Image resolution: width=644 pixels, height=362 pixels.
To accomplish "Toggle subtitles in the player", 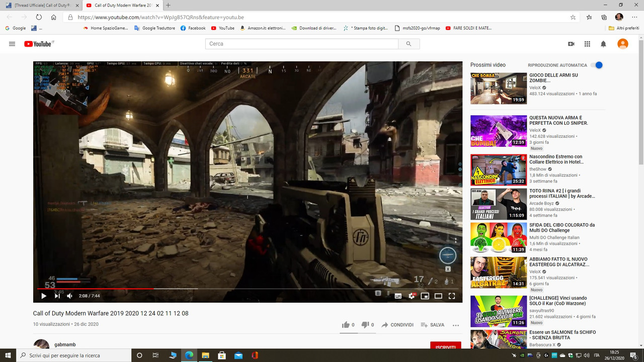I will tap(398, 296).
